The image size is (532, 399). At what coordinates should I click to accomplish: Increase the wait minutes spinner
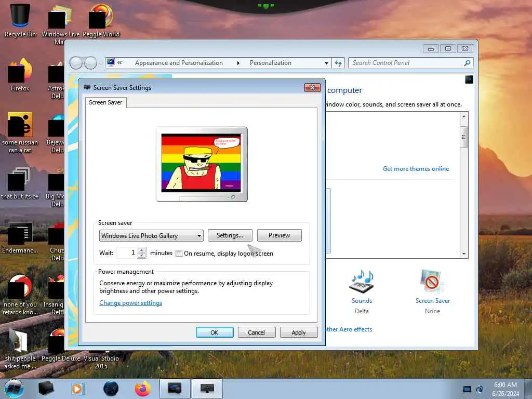tap(142, 250)
